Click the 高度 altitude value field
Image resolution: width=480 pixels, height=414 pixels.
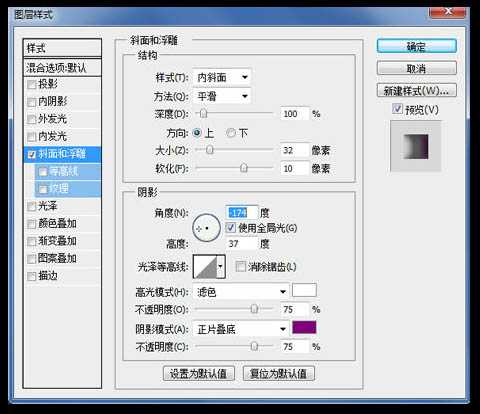click(242, 244)
